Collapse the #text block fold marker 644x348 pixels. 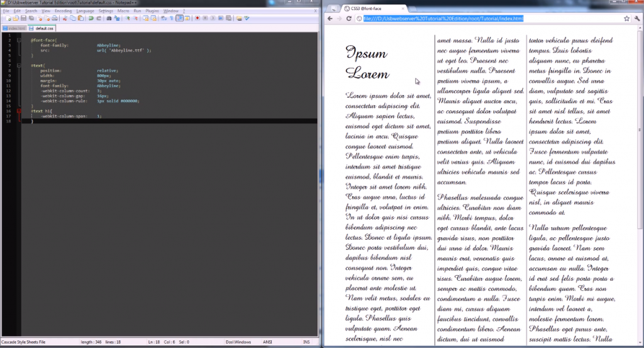19,64
